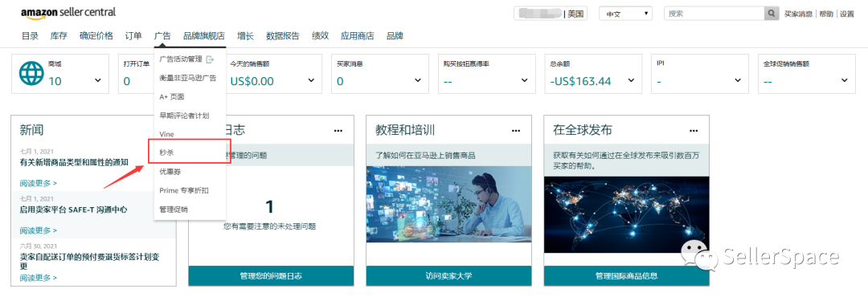Expand the 买家消息 card chevron

[x=418, y=81]
